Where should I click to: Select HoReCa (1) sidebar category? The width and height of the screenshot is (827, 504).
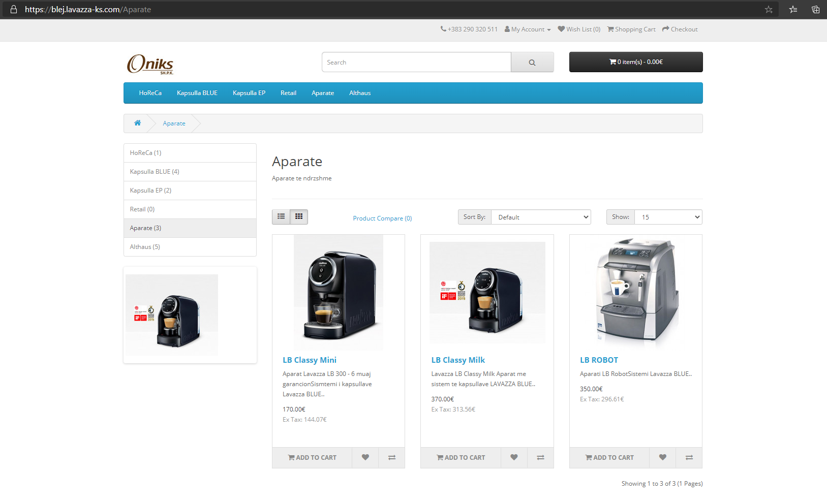coord(190,153)
